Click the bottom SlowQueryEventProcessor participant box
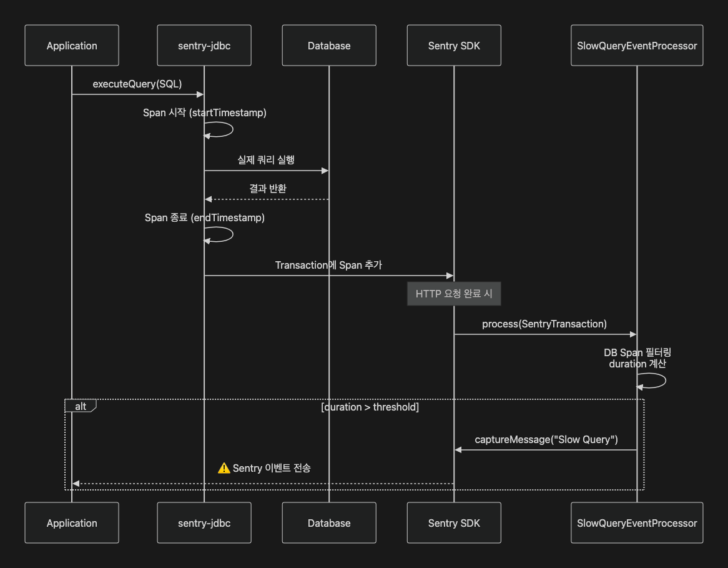Viewport: 728px width, 568px height. pyautogui.click(x=637, y=523)
